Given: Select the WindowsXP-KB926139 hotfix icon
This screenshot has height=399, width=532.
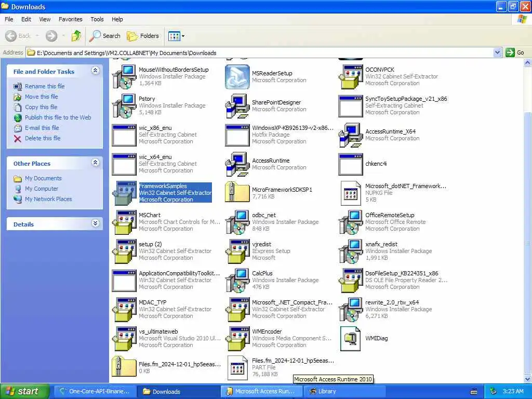Looking at the screenshot, I should 237,135.
